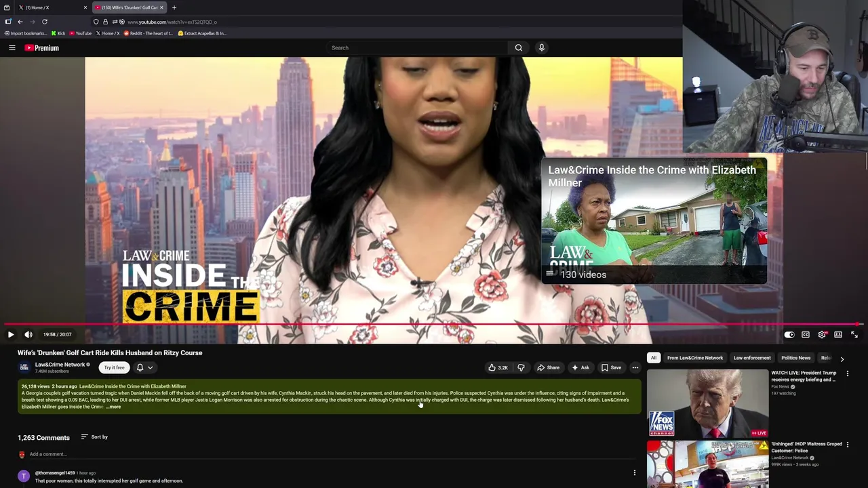The image size is (868, 488).
Task: Click the site security padlock icon
Action: 105,22
